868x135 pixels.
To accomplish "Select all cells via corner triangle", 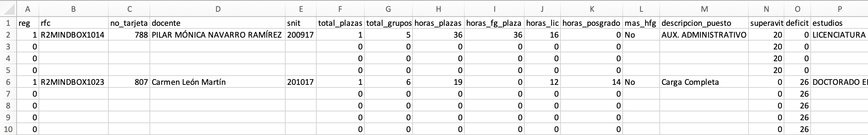I will (8, 9).
